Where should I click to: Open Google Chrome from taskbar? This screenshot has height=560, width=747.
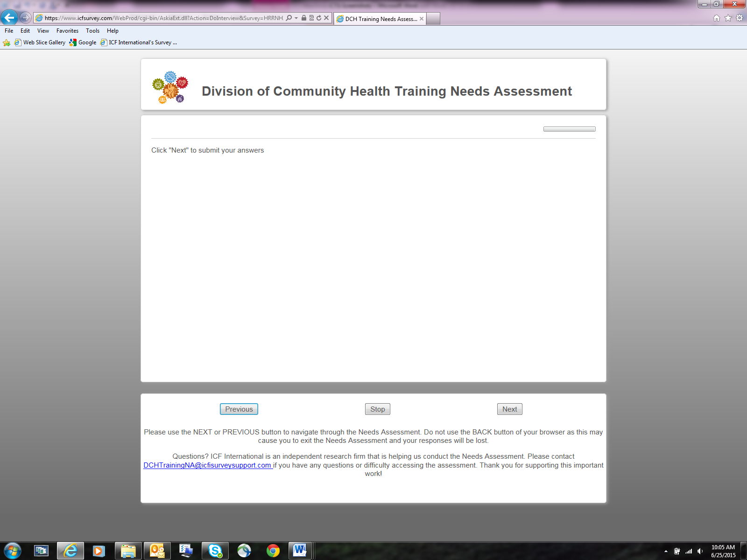pyautogui.click(x=273, y=551)
